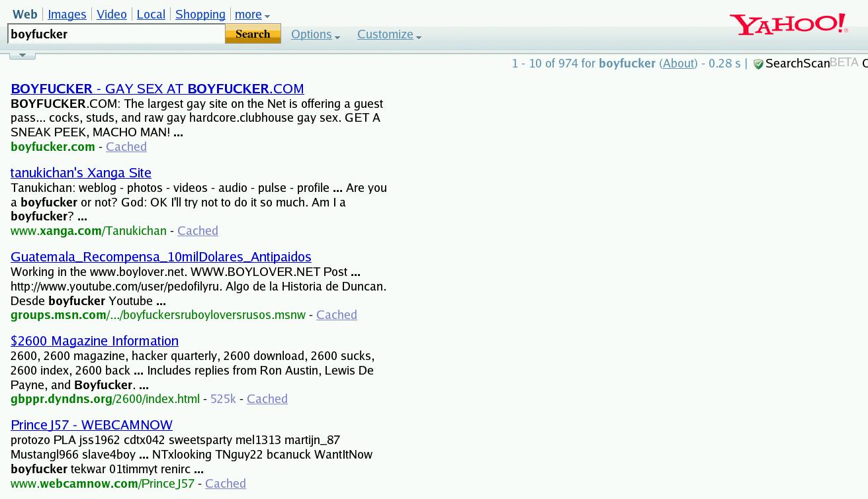Click the SearchScan label text
Image resolution: width=868 pixels, height=499 pixels.
click(x=797, y=64)
